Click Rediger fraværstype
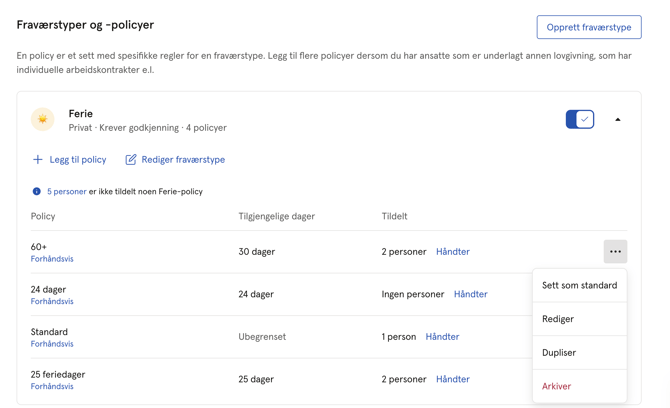670x408 pixels. 175,160
